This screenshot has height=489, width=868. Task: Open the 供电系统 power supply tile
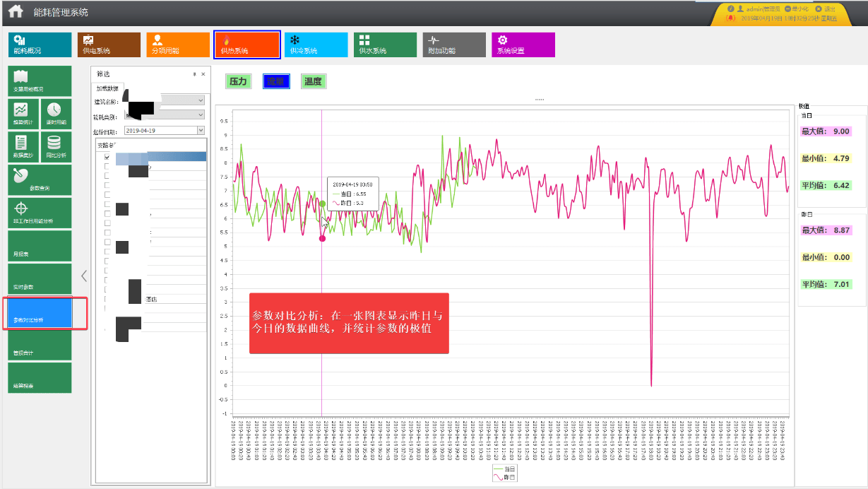109,45
